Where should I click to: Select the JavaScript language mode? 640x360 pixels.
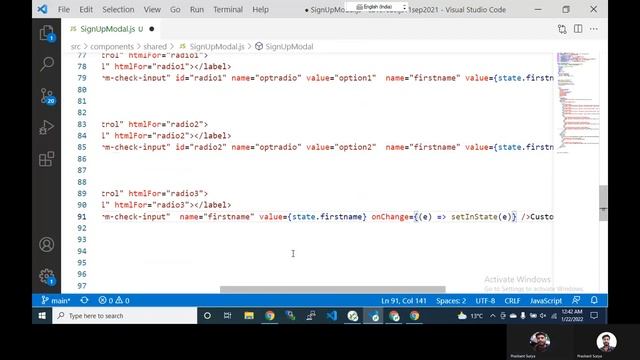coord(546,301)
